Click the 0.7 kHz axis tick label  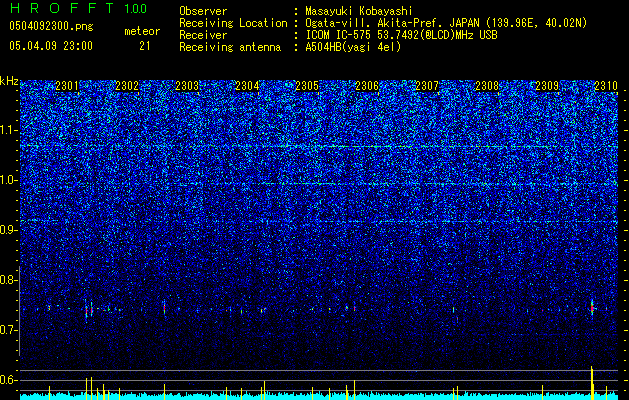9,330
